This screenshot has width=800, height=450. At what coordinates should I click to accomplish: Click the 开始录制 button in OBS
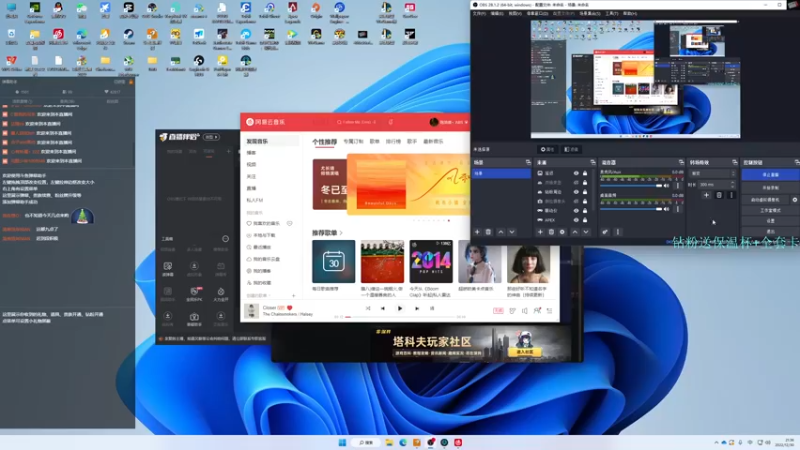tap(770, 188)
